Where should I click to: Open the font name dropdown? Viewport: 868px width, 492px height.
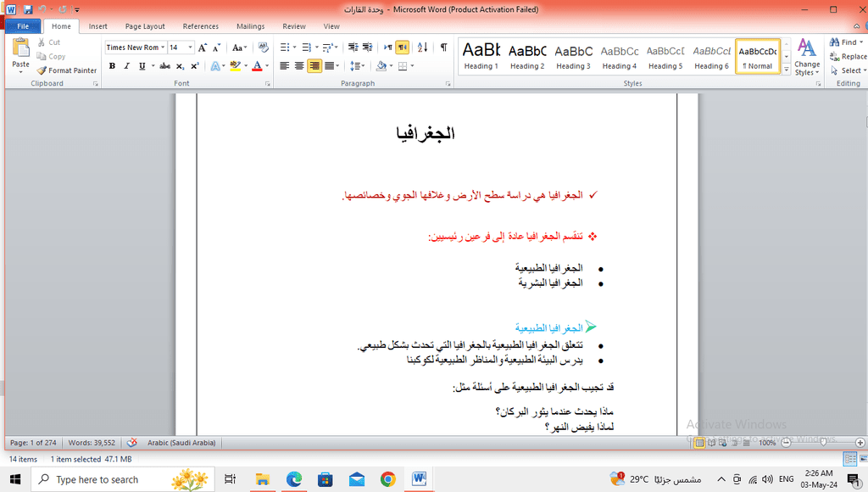click(163, 48)
